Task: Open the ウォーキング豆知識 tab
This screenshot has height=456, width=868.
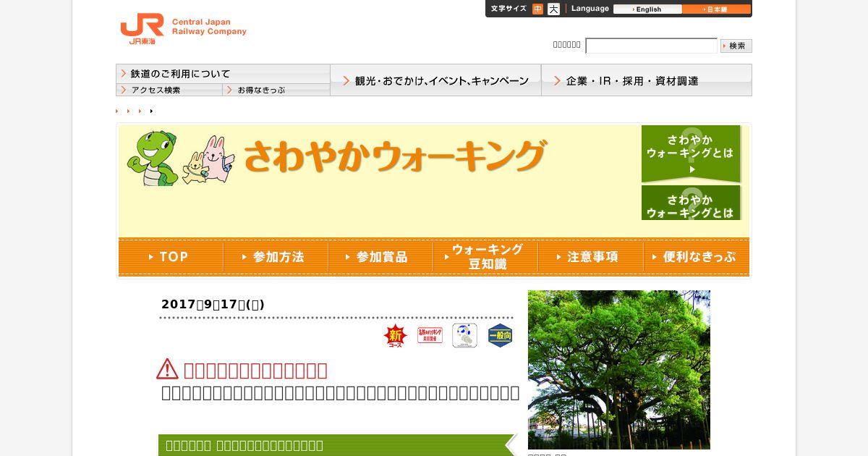Action: (485, 257)
